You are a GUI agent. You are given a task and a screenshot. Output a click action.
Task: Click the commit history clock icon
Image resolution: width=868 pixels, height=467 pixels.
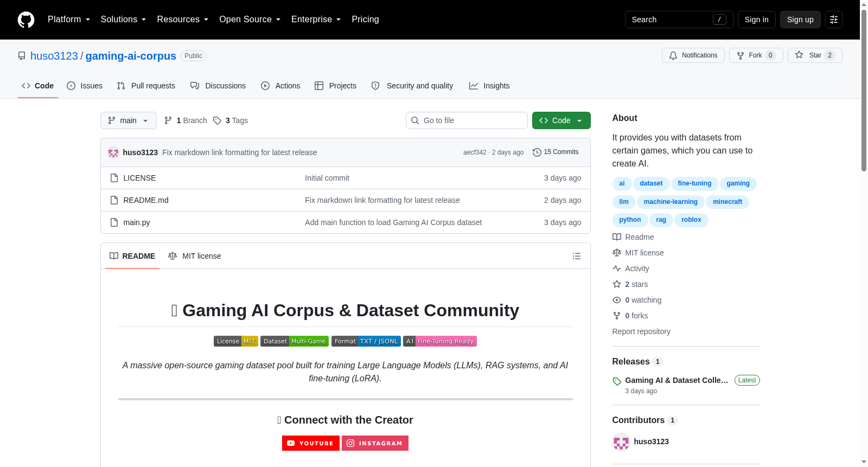[x=537, y=152]
